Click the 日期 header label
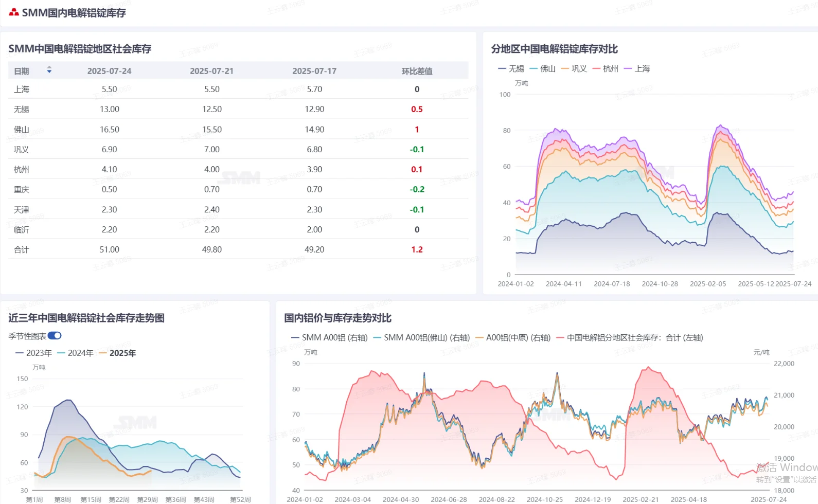This screenshot has width=818, height=504. [22, 71]
